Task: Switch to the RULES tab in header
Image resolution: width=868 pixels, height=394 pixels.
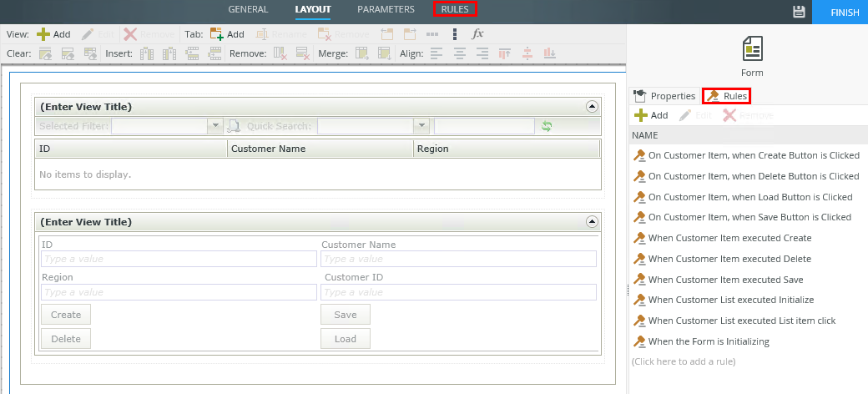Action: click(455, 10)
